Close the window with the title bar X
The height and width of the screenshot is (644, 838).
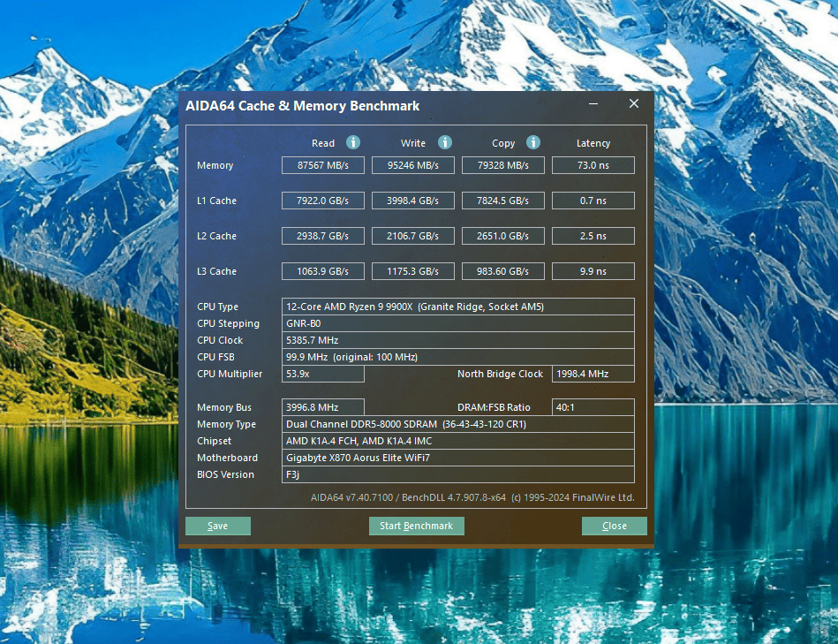(634, 103)
